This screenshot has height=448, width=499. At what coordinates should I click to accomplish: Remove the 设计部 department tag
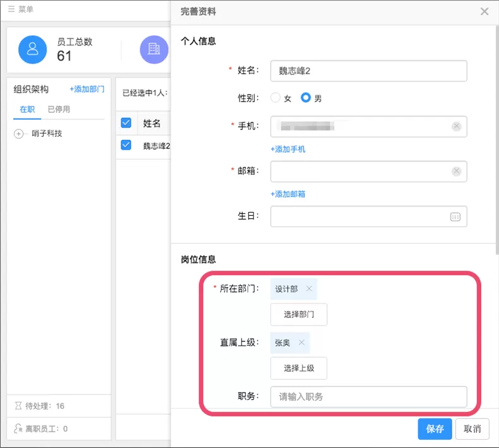(309, 289)
